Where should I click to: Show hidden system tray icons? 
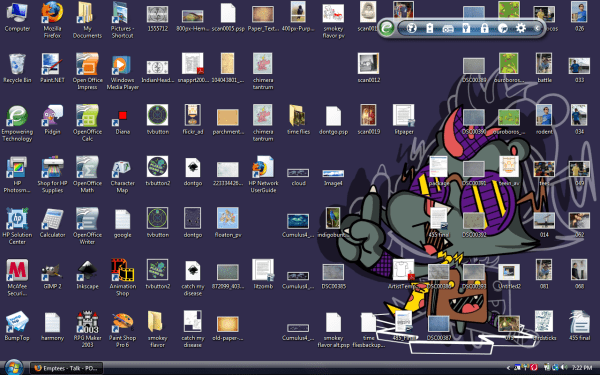(508, 368)
